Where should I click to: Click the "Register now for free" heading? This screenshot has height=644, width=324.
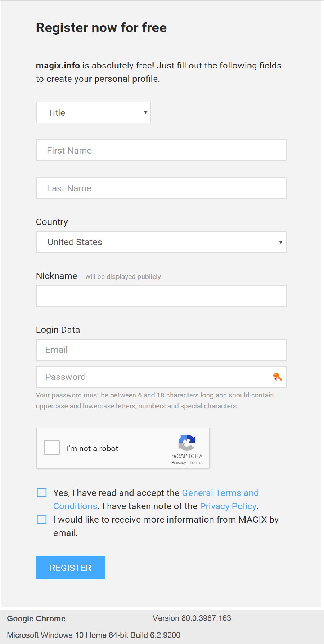point(101,28)
